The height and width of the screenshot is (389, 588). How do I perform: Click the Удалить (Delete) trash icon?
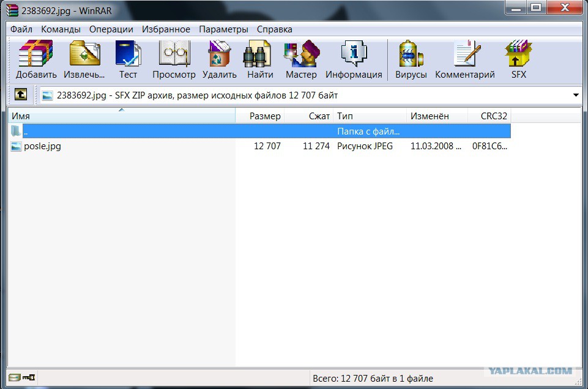(220, 54)
